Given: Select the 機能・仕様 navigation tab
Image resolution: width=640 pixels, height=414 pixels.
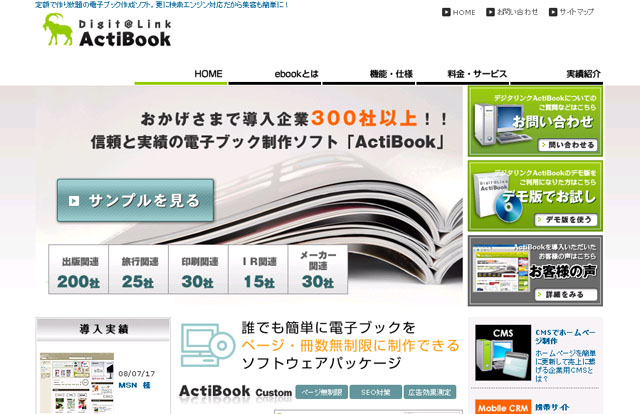Looking at the screenshot, I should 369,75.
